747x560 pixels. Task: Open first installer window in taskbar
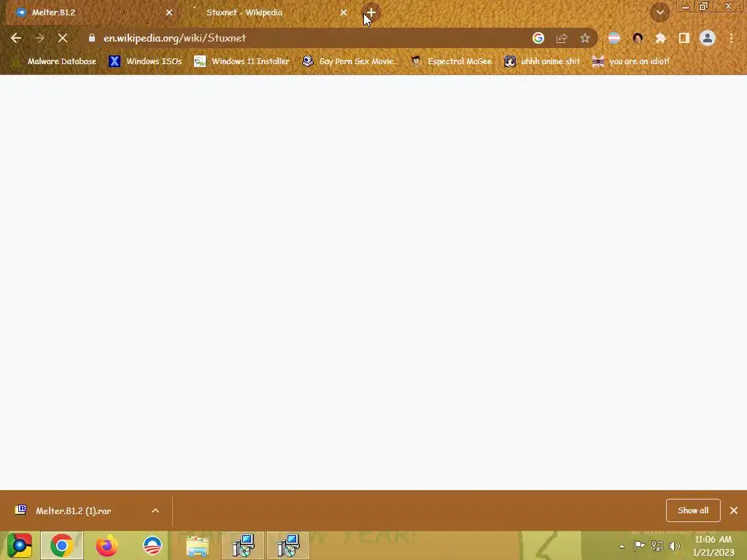243,545
